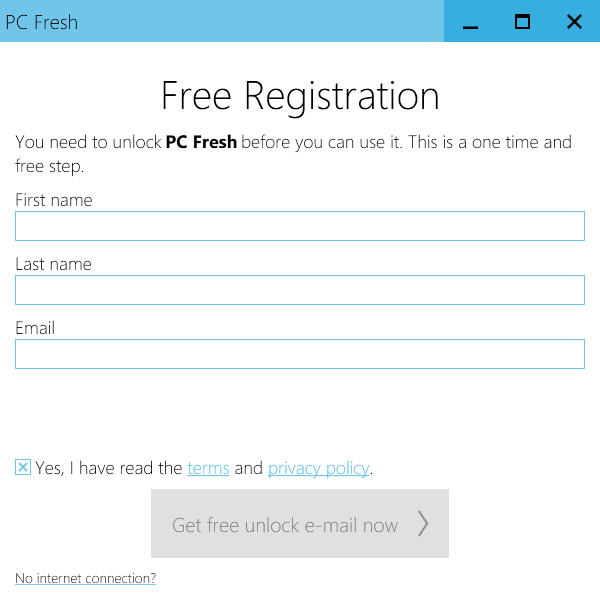Maximize the PC Fresh window

[x=522, y=22]
